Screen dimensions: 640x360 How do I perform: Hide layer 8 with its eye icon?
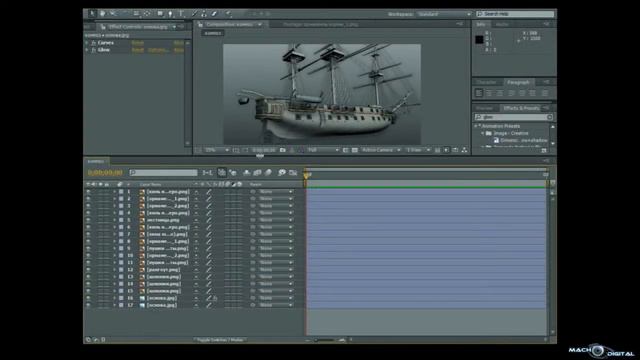click(x=88, y=241)
